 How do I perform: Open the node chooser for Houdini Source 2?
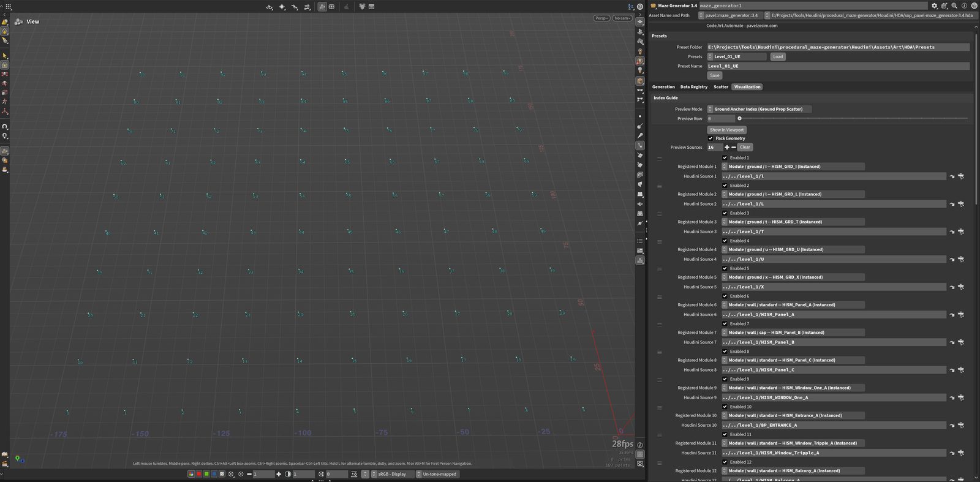[961, 204]
